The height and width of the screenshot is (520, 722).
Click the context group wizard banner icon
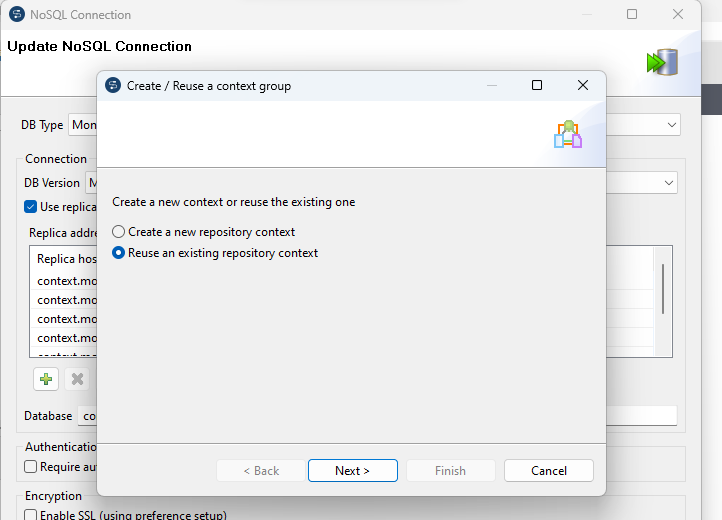pyautogui.click(x=568, y=135)
